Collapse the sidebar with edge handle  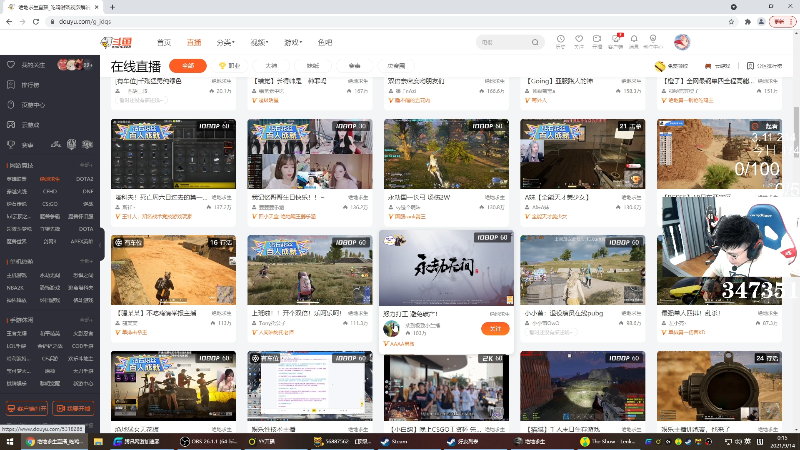[x=101, y=245]
